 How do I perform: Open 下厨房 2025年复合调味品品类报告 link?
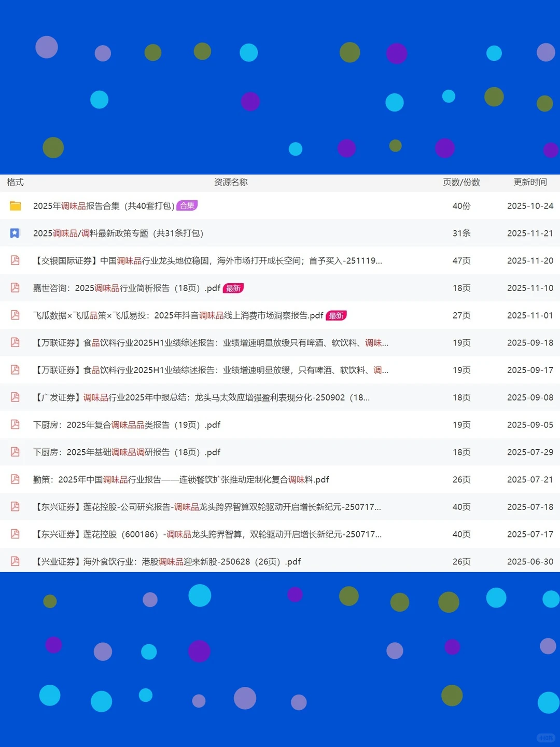[127, 425]
